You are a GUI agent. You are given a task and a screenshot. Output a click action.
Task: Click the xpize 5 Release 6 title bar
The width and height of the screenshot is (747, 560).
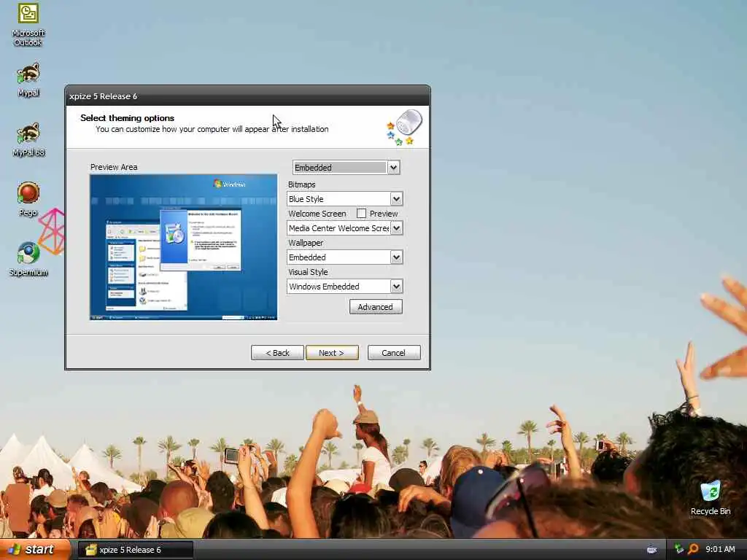[247, 96]
